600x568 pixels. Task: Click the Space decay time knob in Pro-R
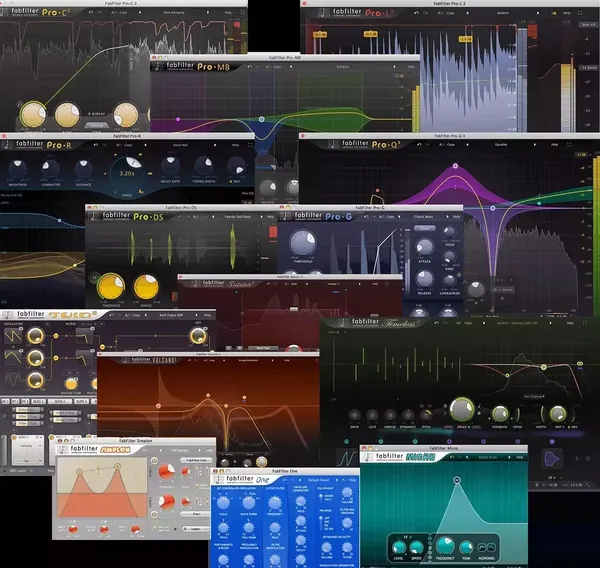click(x=127, y=173)
